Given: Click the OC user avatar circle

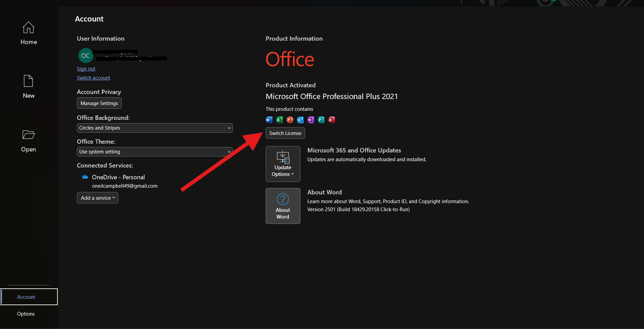Looking at the screenshot, I should pos(86,55).
